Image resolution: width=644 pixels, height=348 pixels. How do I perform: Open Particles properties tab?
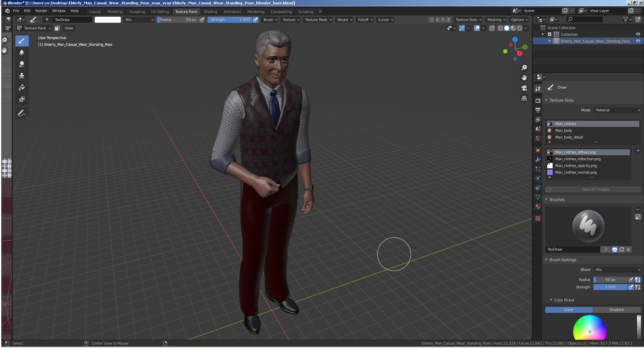click(538, 169)
